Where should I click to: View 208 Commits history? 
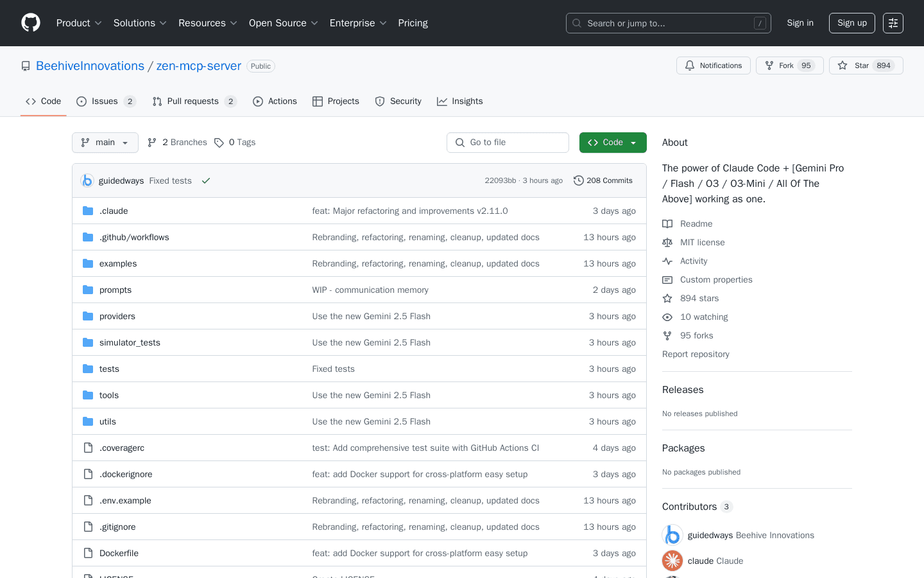click(x=603, y=180)
